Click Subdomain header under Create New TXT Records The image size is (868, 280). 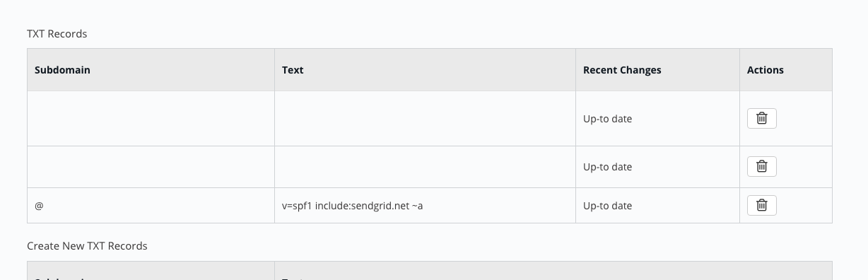[x=62, y=278]
